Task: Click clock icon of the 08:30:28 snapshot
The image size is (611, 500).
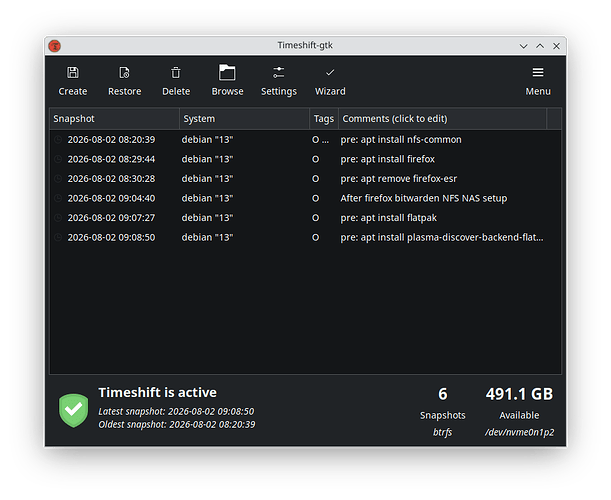Action: [58, 178]
